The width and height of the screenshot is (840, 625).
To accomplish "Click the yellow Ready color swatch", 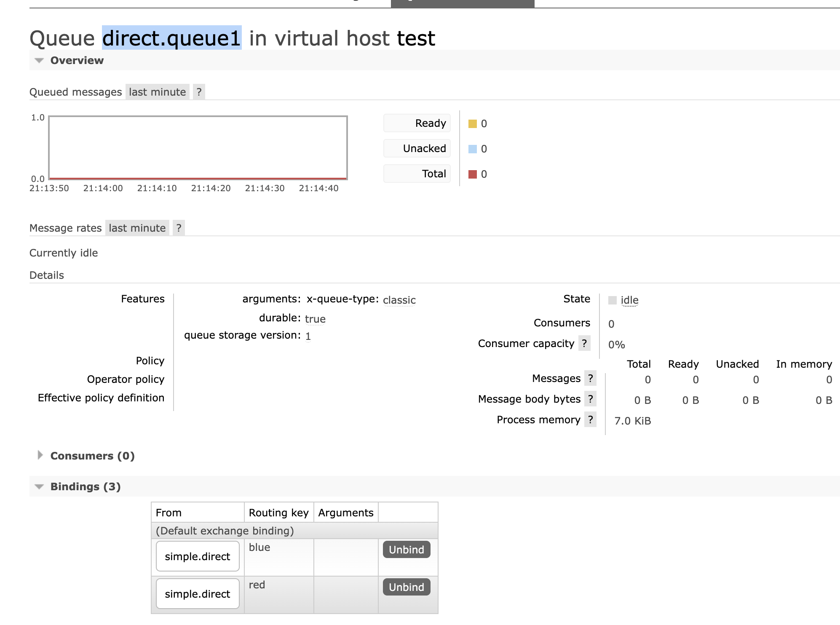I will tap(473, 124).
